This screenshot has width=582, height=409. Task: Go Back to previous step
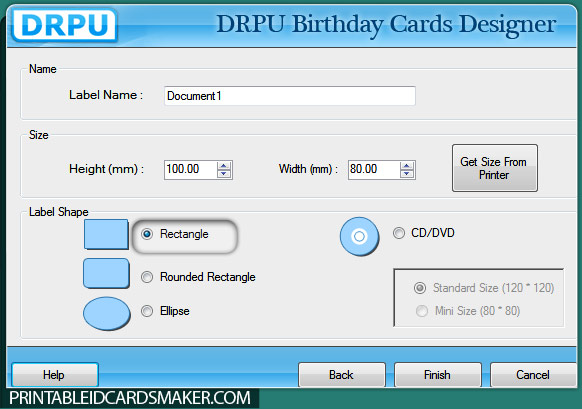coord(341,375)
